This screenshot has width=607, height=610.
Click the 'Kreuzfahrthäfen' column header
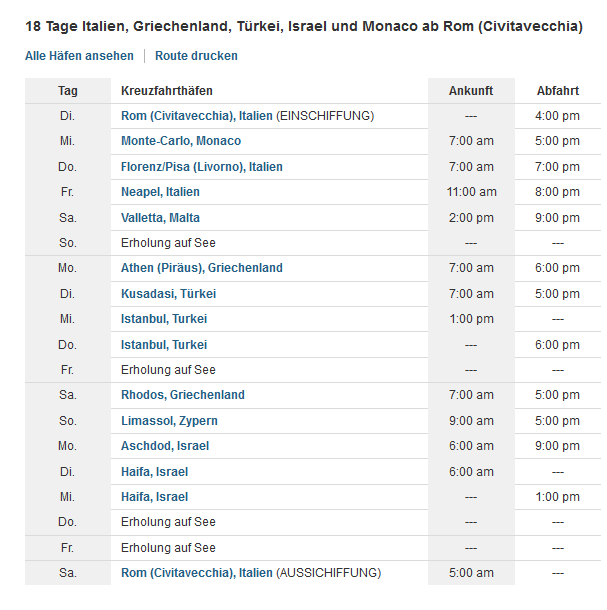tap(167, 91)
